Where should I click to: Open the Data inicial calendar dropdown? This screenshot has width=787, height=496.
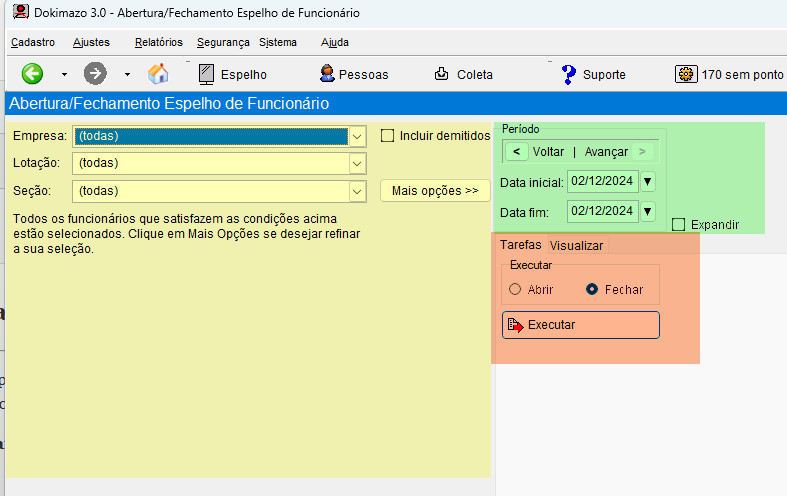(x=647, y=181)
